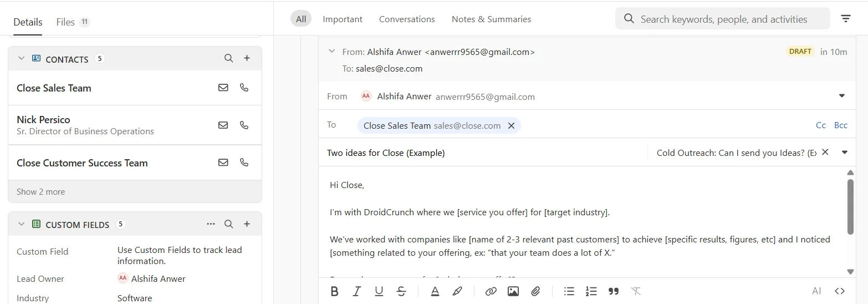
Task: Toggle strikethrough text formatting
Action: click(401, 291)
